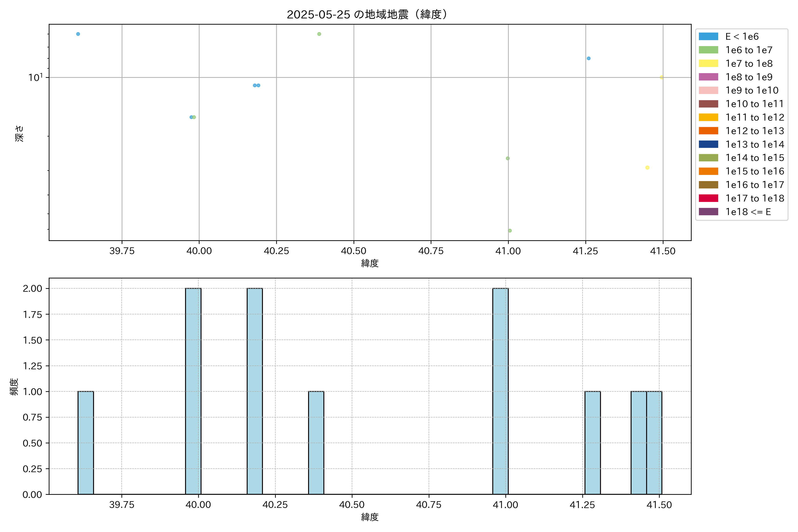Click the '1e11 to 1e12' legend label
Image resolution: width=798 pixels, height=532 pixels.
(755, 117)
